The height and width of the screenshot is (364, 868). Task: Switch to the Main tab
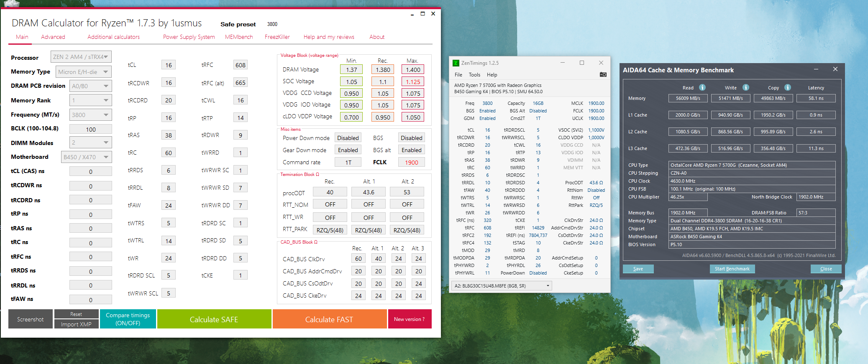[x=22, y=37]
